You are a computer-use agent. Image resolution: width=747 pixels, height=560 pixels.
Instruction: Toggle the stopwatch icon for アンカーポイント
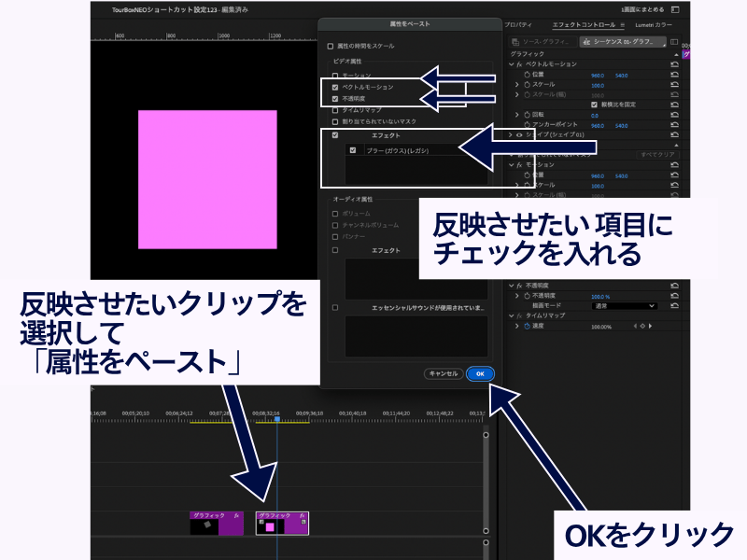point(527,125)
